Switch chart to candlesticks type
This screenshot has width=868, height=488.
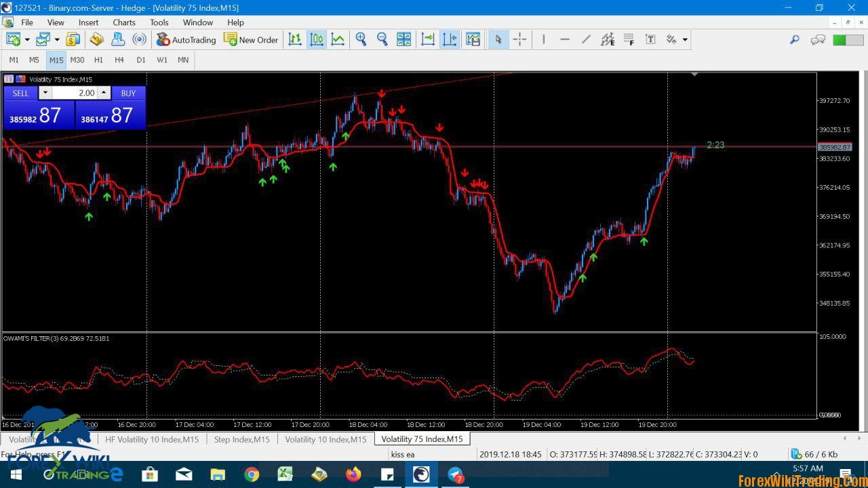tap(317, 39)
